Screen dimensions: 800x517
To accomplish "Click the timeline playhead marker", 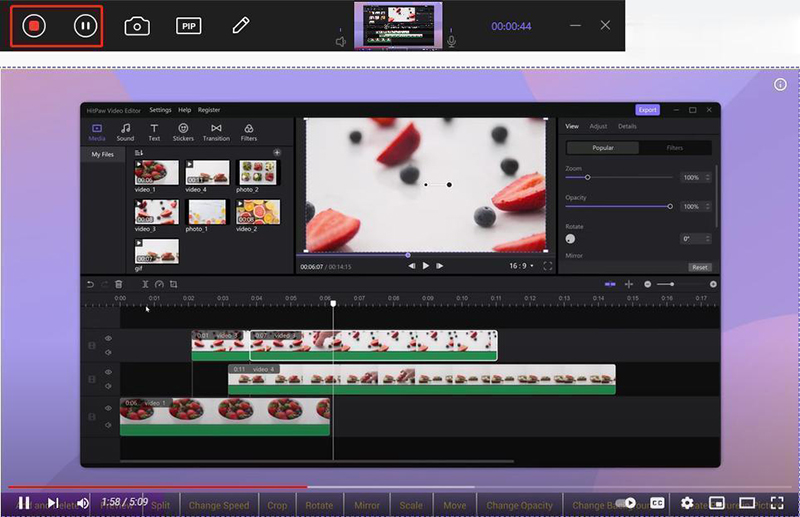I will coord(333,304).
